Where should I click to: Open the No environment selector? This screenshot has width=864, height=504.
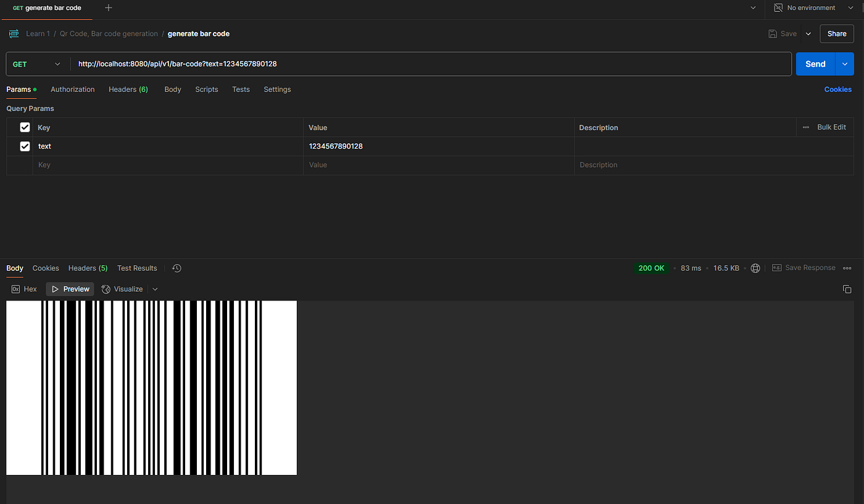coord(814,8)
